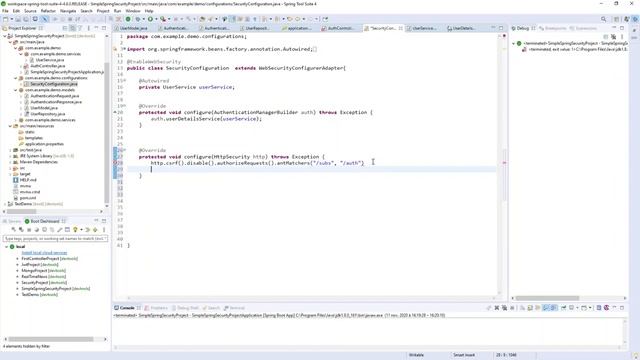The image size is (640, 360).
Task: Expand folded import block on line 3
Action: pos(124,49)
